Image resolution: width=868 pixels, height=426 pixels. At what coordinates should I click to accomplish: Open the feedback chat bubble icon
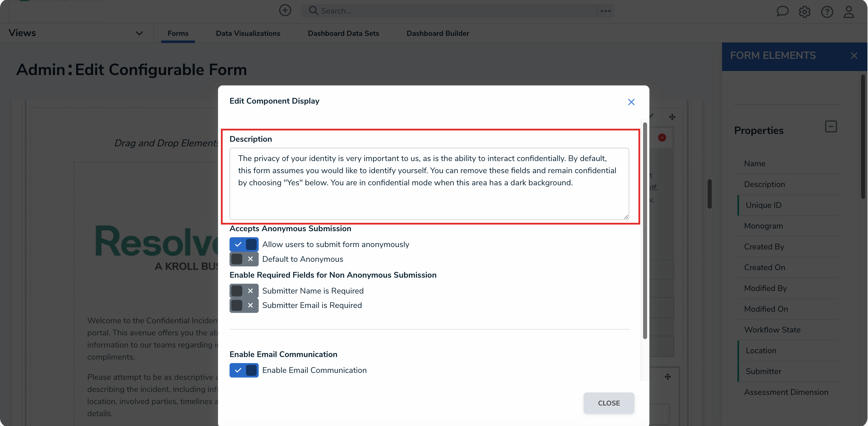coord(782,12)
